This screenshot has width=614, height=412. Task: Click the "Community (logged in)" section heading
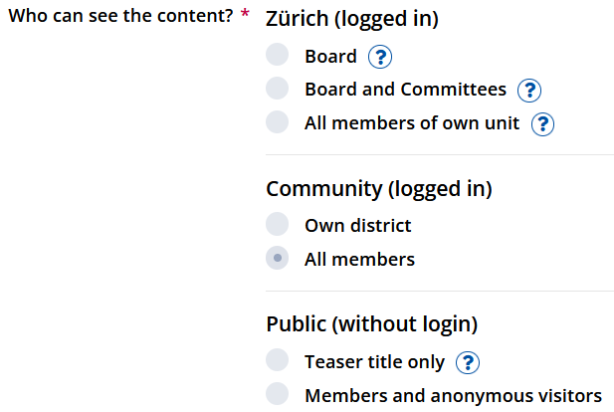coord(379,188)
